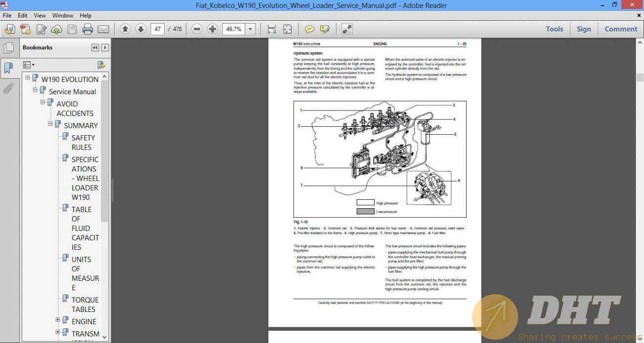Screen dimensions: 644x343
Task: Select the TABLE OF FLUID CAPACITIES bookmark
Action: click(85, 228)
